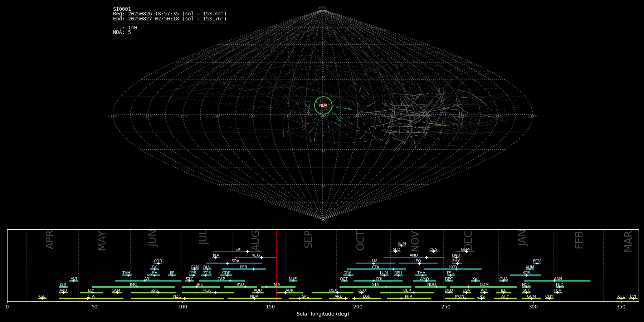
Task: Click the NDA label on the timeline bar
Action: (254, 297)
